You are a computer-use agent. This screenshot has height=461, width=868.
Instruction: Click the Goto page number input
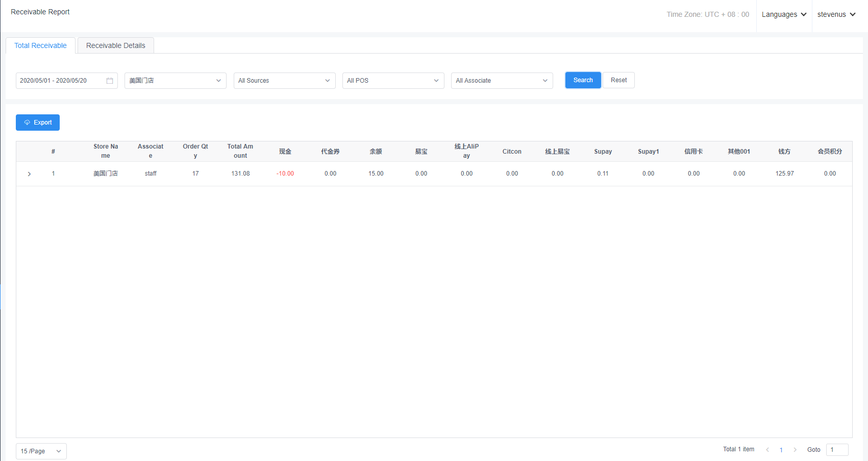[x=837, y=450]
